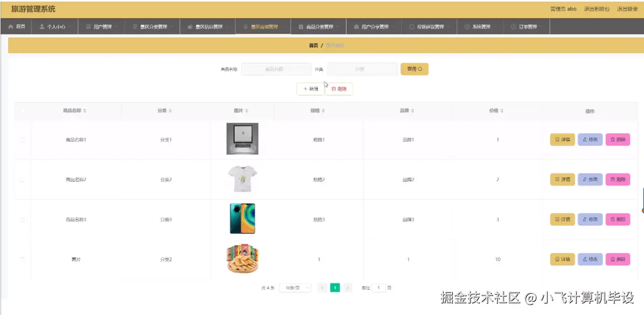Open the green smartphone product thumbnail
The width and height of the screenshot is (644, 315).
[242, 219]
